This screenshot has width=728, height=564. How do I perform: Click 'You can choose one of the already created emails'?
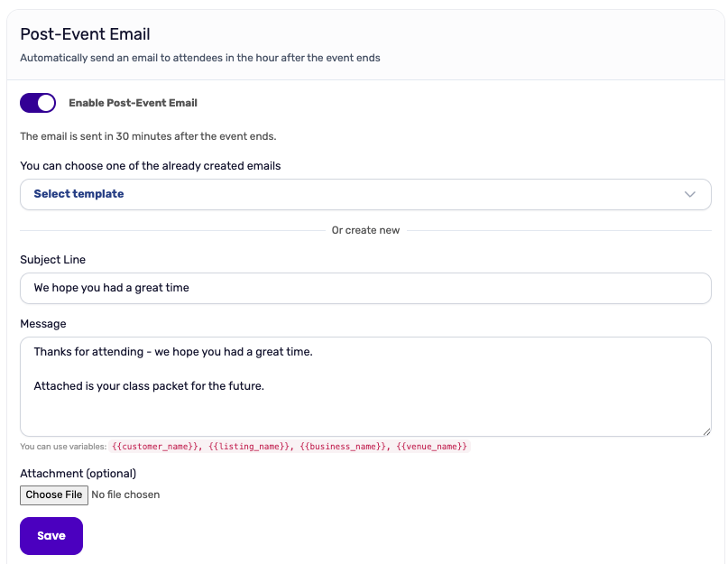(x=150, y=166)
